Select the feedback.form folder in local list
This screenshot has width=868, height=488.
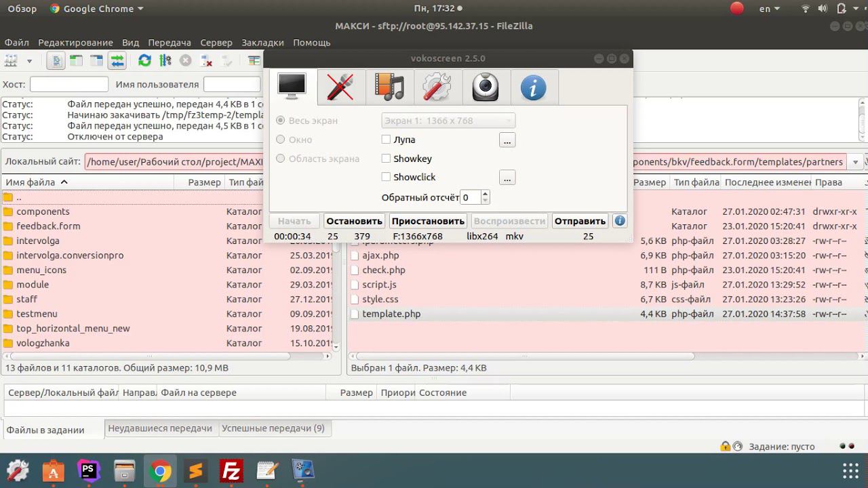click(x=48, y=226)
